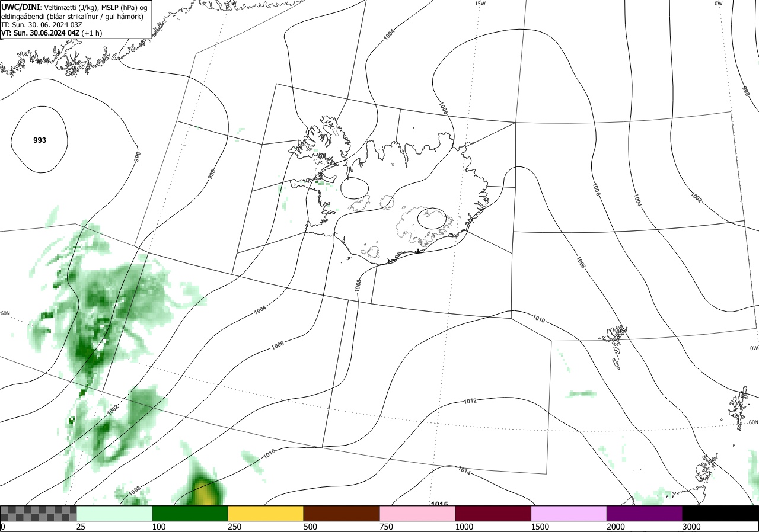
Task: Click the 15W longitude label
Action: [x=480, y=4]
